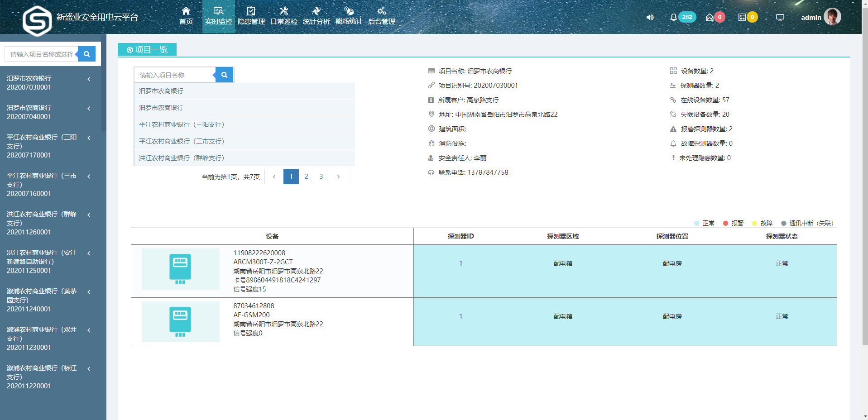Click the 联系电话 headset icon

[431, 172]
